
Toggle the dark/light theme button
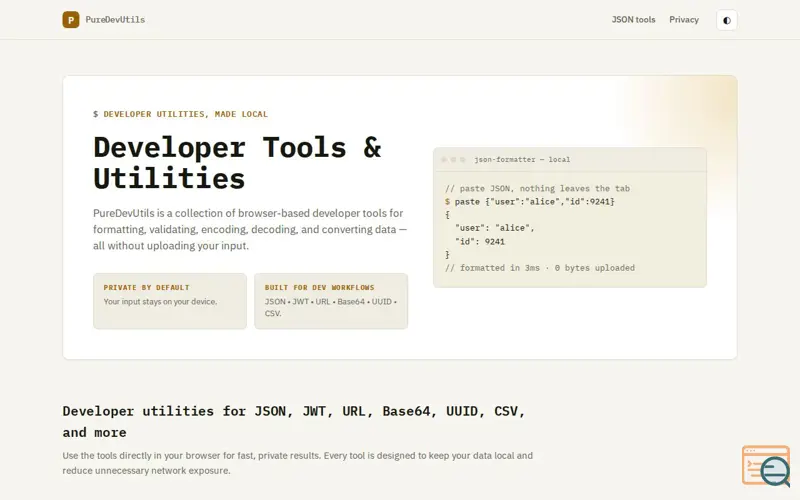pos(727,20)
